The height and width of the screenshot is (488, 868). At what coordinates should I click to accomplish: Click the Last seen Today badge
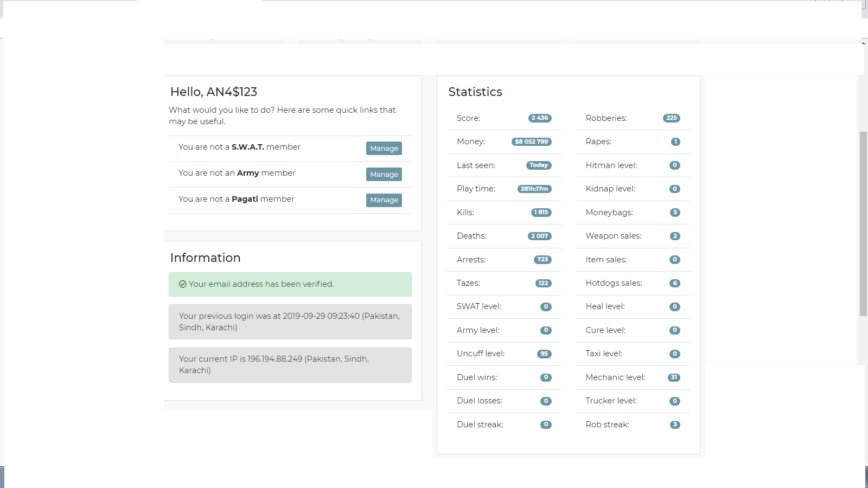click(x=539, y=165)
